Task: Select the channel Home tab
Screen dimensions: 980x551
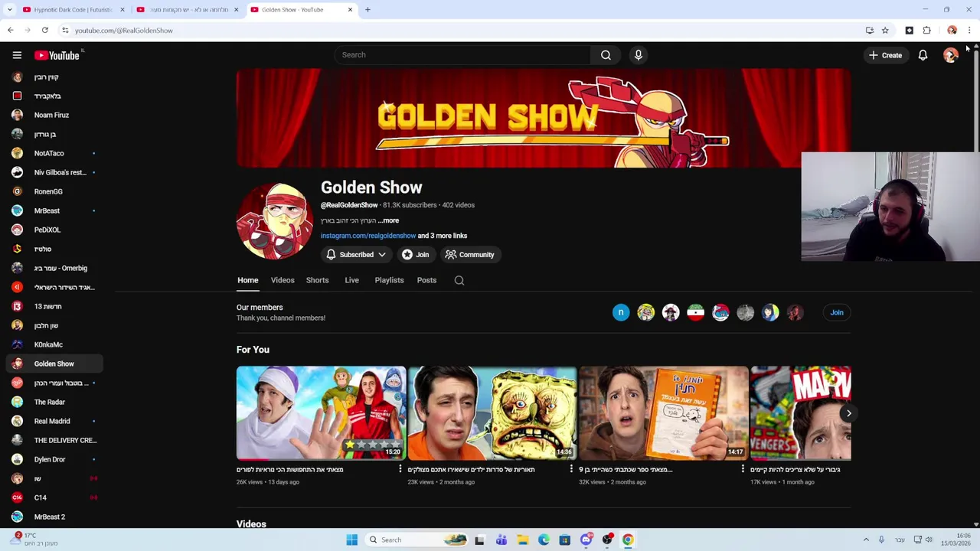Action: click(247, 280)
